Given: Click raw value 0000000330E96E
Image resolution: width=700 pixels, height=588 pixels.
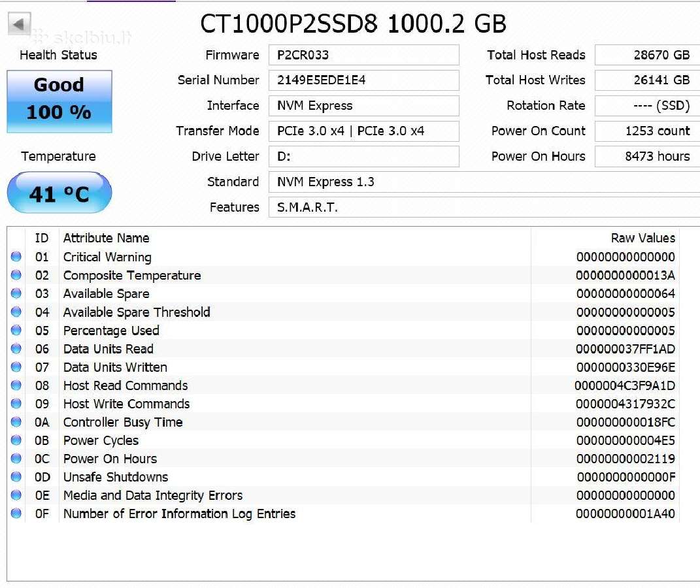Looking at the screenshot, I should tap(626, 367).
